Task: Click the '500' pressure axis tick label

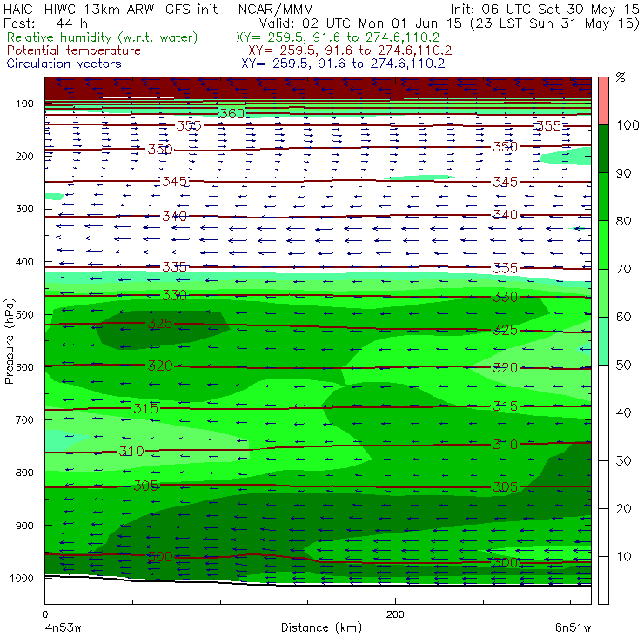Action: click(24, 314)
